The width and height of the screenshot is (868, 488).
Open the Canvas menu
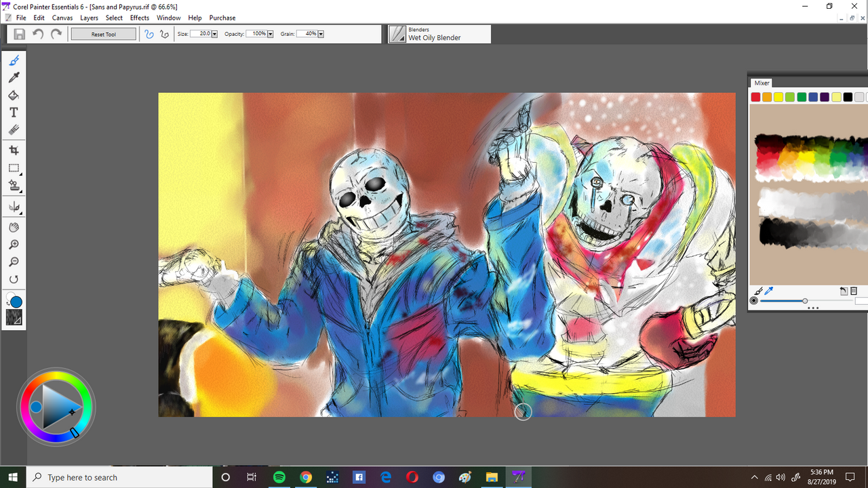(x=62, y=18)
